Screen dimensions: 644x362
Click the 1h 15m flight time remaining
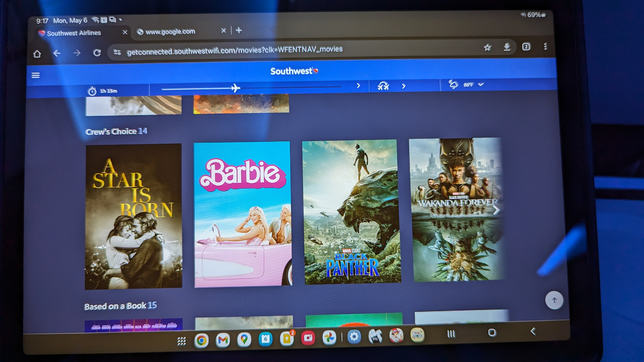103,91
